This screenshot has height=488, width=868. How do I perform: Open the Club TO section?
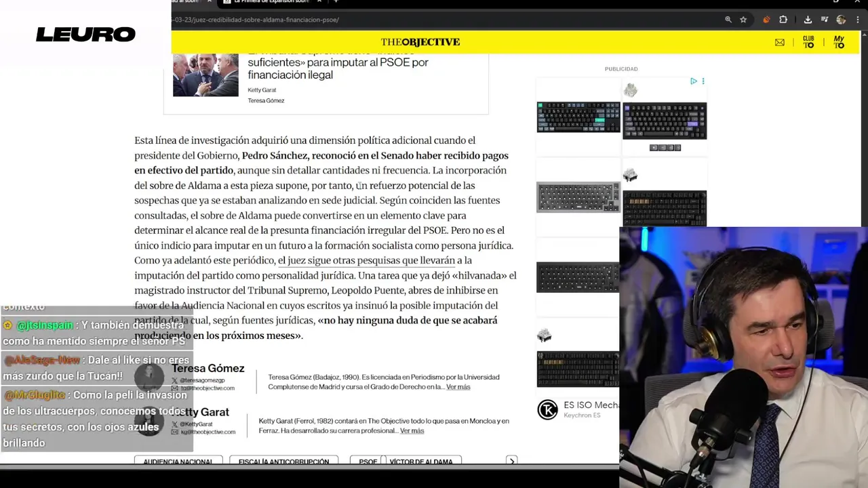click(x=808, y=42)
